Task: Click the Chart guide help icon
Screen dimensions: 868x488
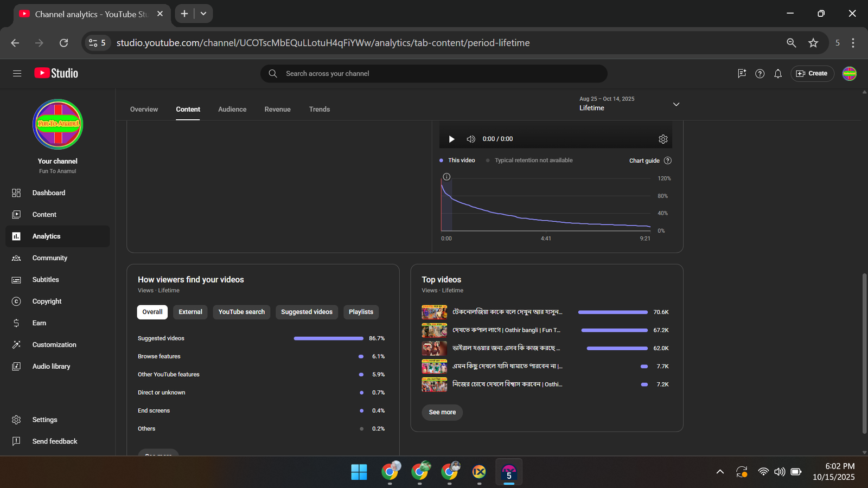Action: coord(668,160)
